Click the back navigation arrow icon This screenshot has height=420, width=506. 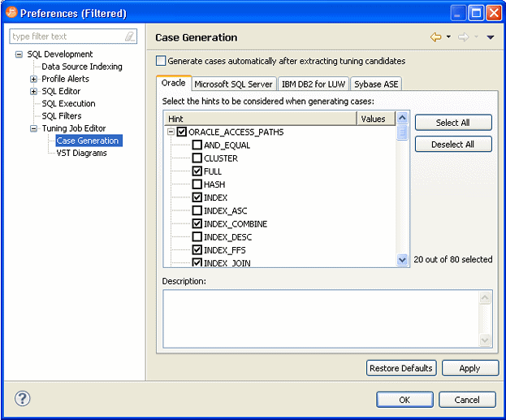pyautogui.click(x=435, y=37)
